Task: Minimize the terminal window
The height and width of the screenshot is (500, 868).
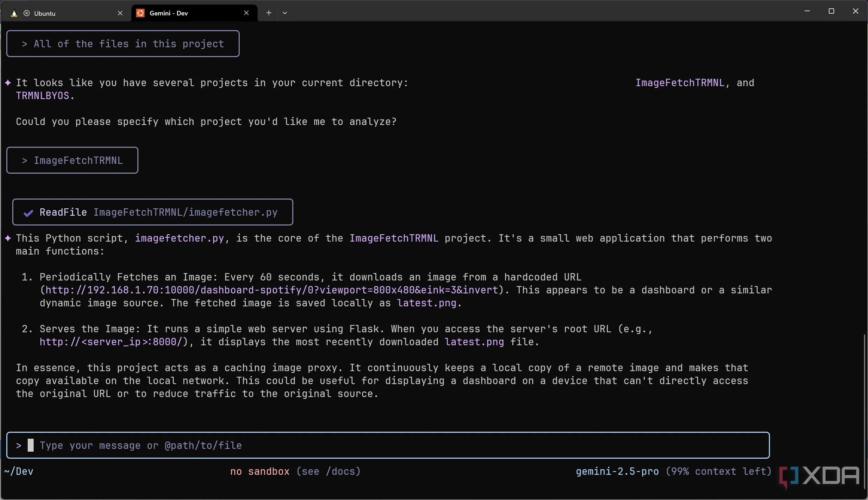Action: [807, 11]
